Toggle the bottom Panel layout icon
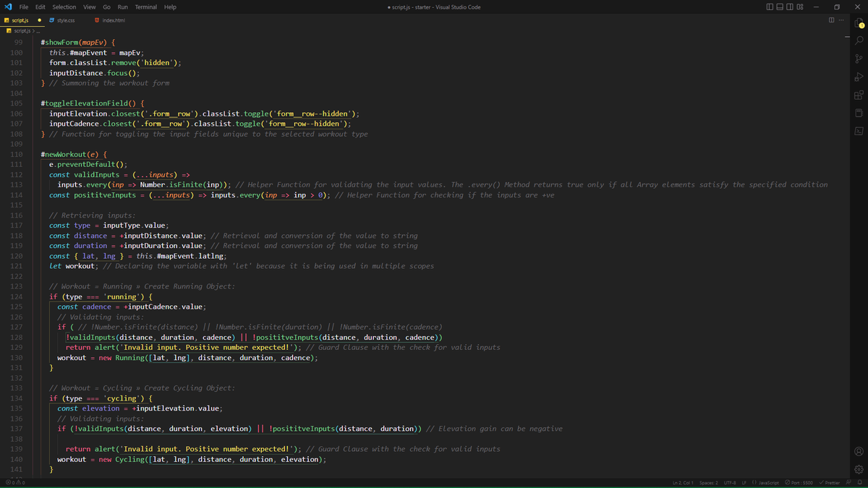 (780, 7)
